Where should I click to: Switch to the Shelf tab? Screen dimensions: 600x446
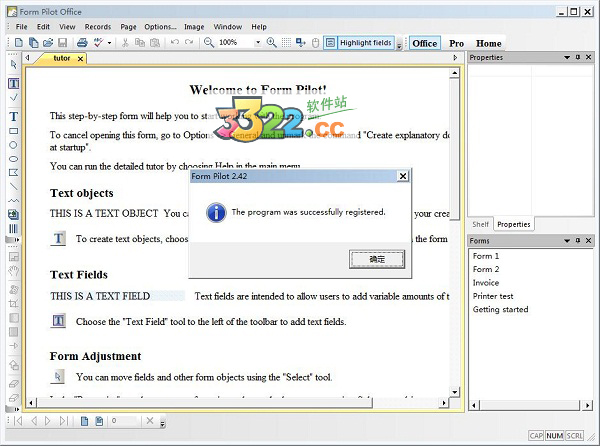point(480,224)
